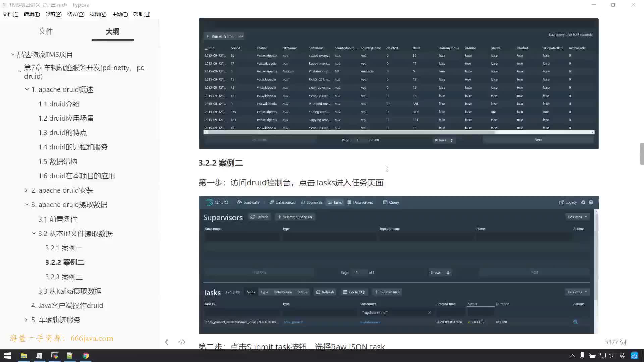
Task: Click the blue du tray icon
Action: click(634, 356)
